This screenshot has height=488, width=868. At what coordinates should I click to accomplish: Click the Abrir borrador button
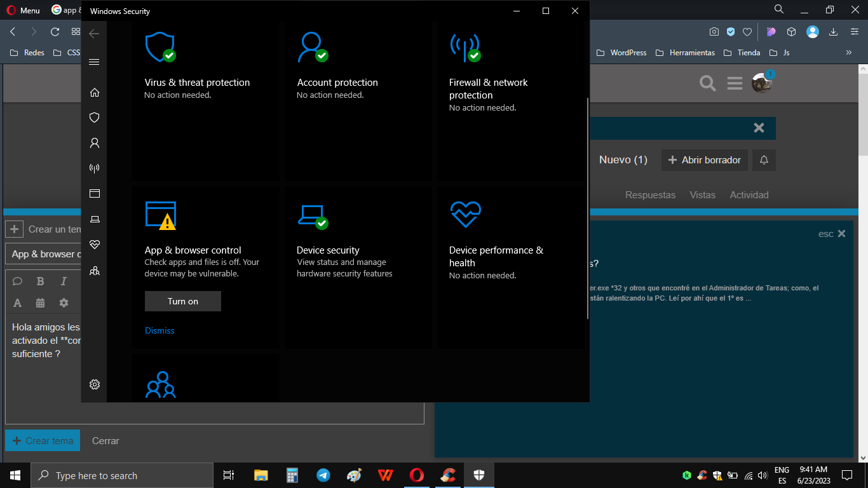tap(705, 160)
